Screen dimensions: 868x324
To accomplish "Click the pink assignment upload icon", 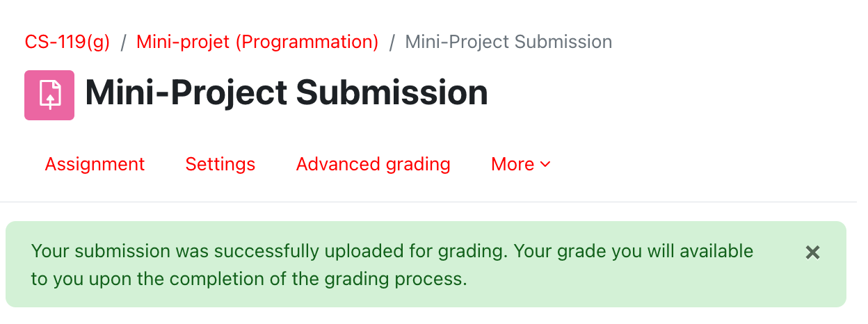I will (49, 95).
